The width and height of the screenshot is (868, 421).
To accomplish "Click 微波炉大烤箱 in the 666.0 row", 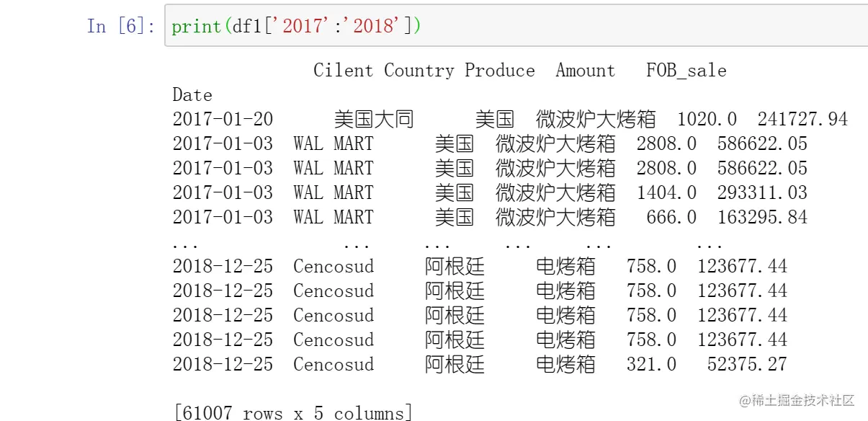I will (555, 218).
